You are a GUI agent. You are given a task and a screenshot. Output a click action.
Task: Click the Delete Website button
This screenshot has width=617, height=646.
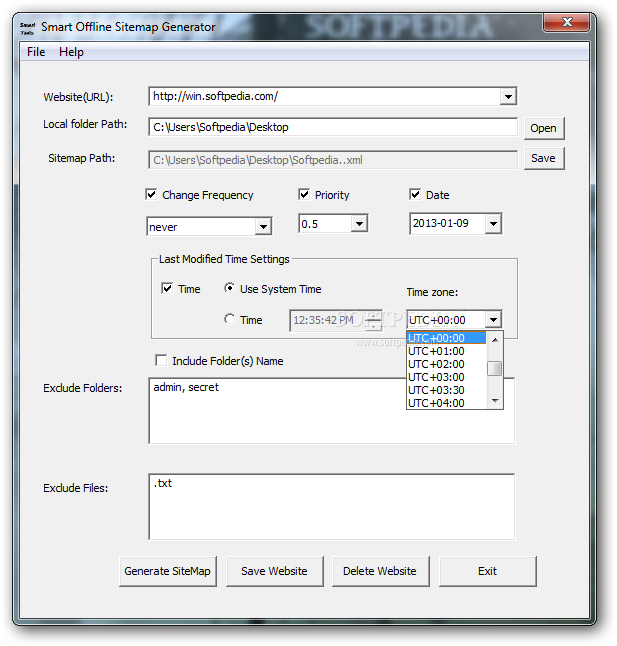click(380, 571)
